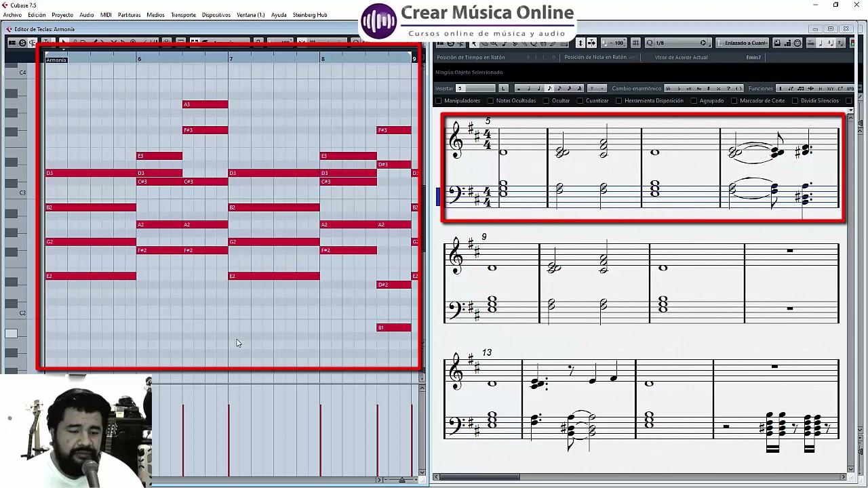Toggle Solo Editor icon in key editor toolbar
Viewport: 868px width, 488px height.
pyautogui.click(x=22, y=43)
